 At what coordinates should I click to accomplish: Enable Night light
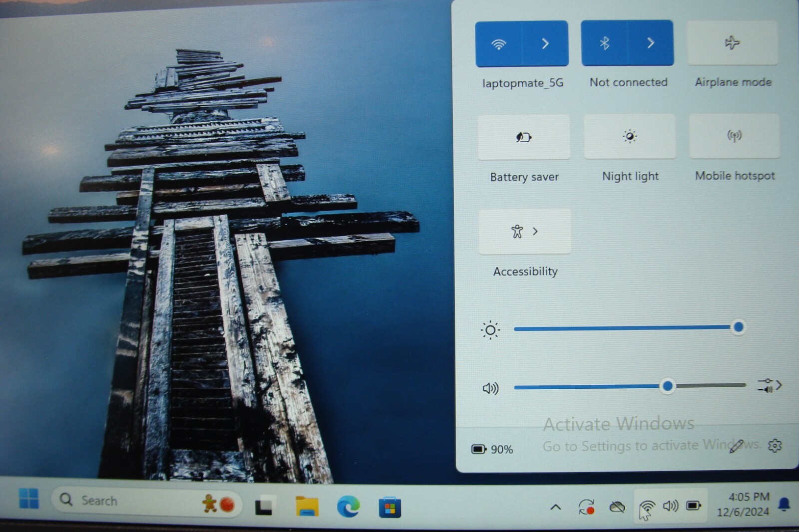[x=630, y=136]
